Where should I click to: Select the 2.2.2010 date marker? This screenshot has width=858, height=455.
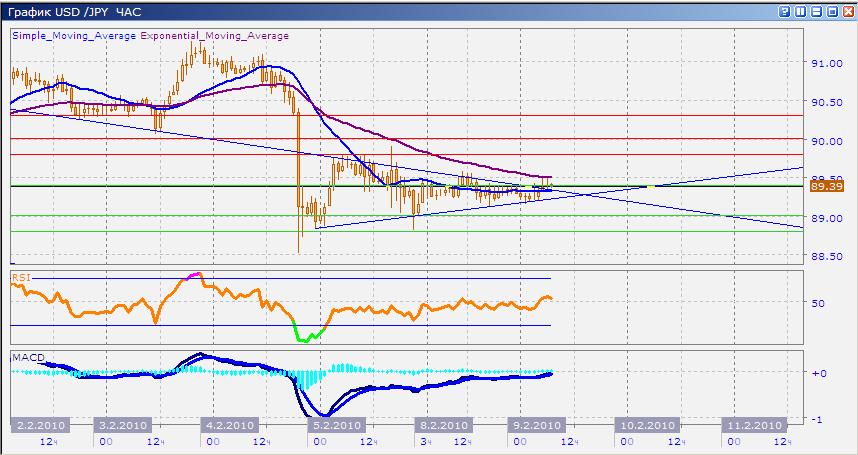(41, 425)
